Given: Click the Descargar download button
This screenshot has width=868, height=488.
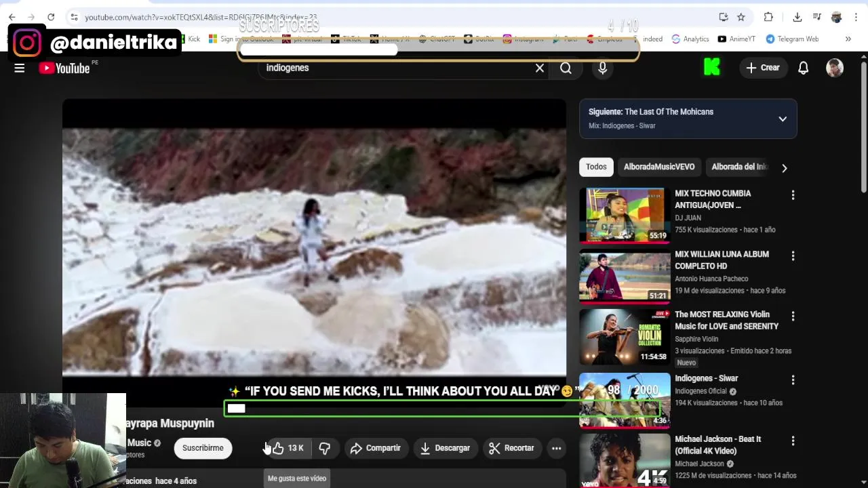Looking at the screenshot, I should (445, 448).
